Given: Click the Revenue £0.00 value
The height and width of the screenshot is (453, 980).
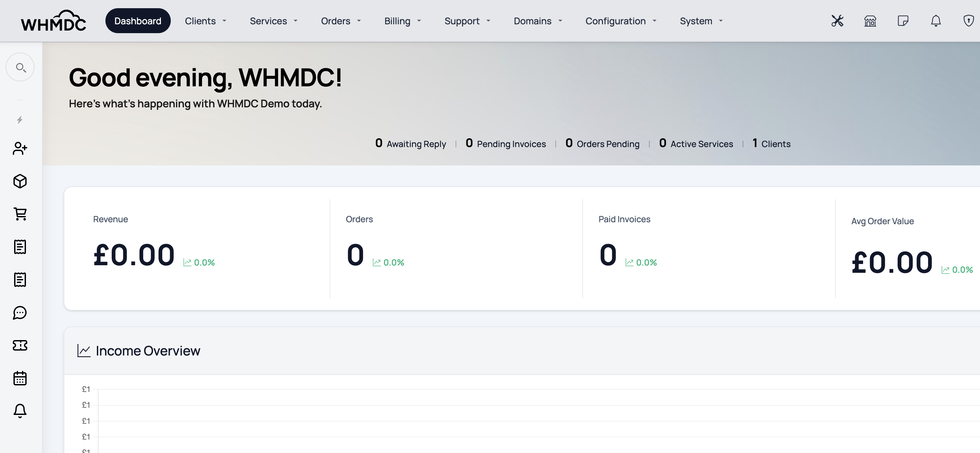Looking at the screenshot, I should click(134, 255).
